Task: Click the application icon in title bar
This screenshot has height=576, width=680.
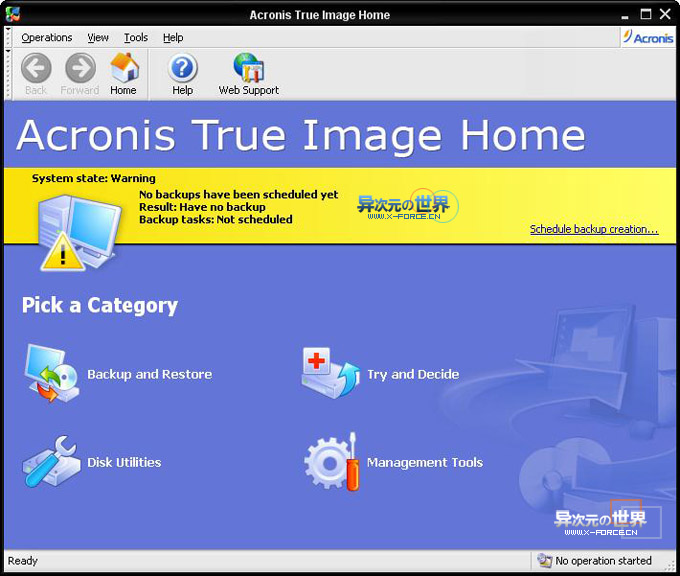Action: point(13,13)
